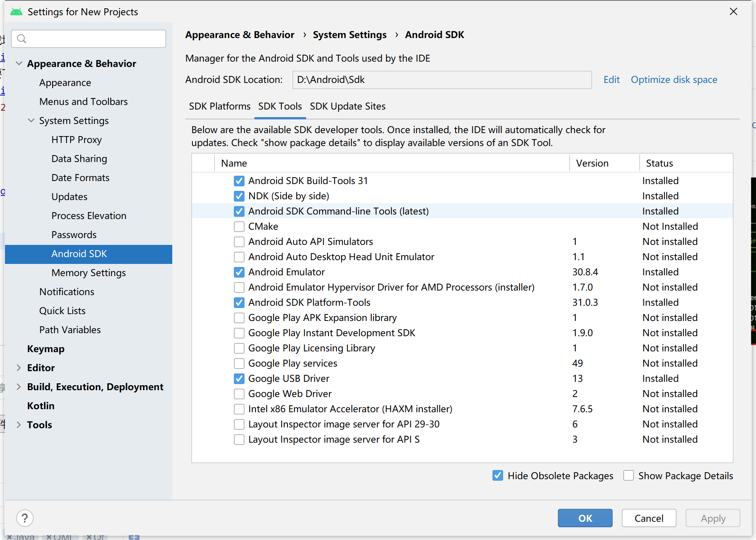Toggle Hide Obsolete Packages
Viewport: 756px width, 540px height.
[x=498, y=475]
